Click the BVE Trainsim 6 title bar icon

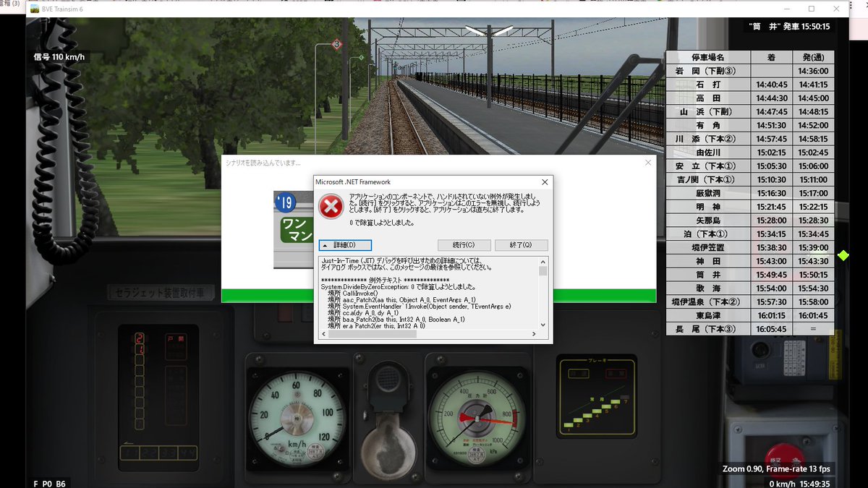click(35, 9)
